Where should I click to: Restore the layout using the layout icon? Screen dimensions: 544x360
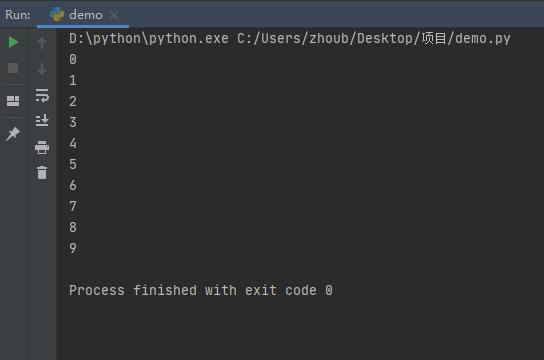(13, 101)
